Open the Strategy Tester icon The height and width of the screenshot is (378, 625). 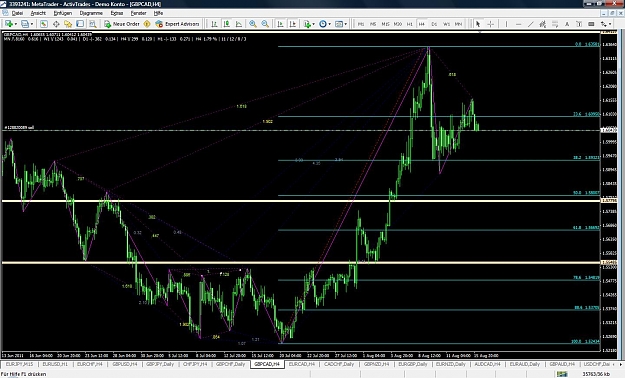[92, 24]
